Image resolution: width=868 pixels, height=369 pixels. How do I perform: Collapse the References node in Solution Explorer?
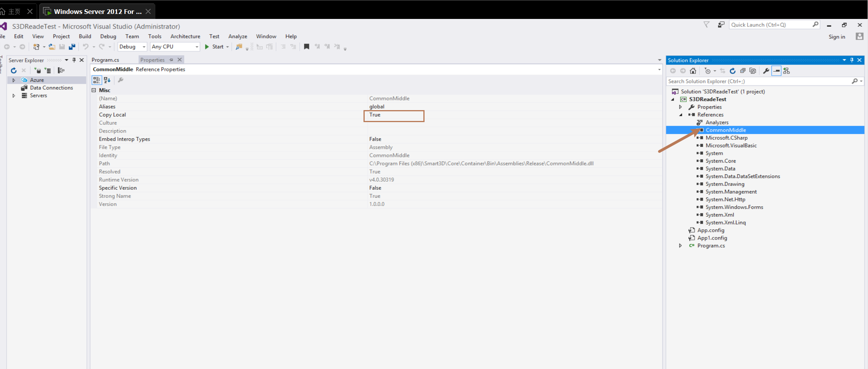pyautogui.click(x=681, y=115)
